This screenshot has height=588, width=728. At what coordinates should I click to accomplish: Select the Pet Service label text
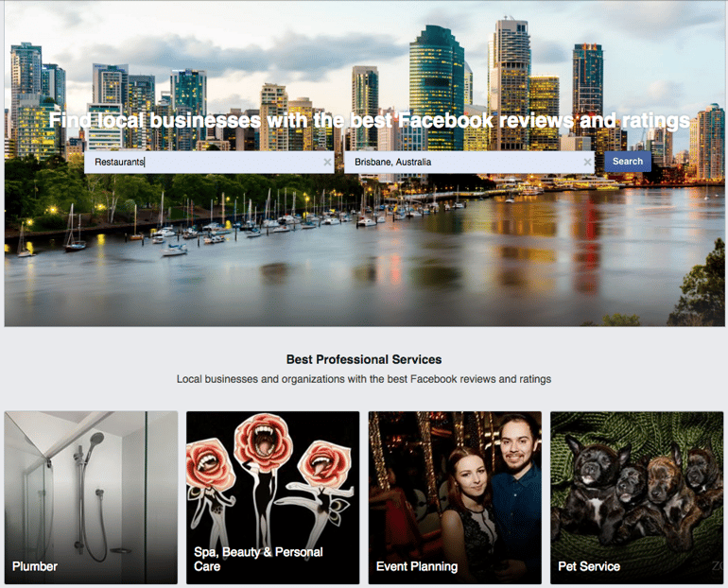click(x=589, y=566)
